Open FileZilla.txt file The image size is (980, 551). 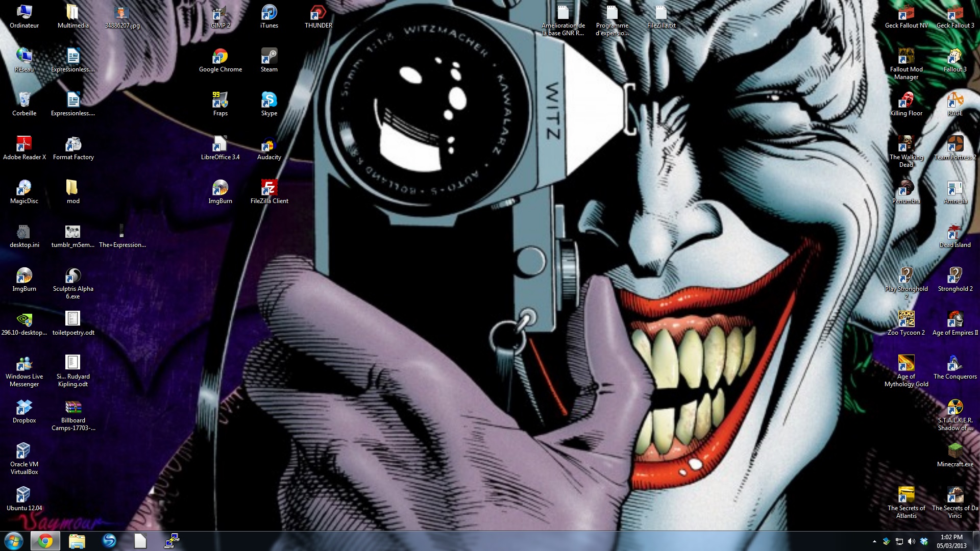click(661, 16)
